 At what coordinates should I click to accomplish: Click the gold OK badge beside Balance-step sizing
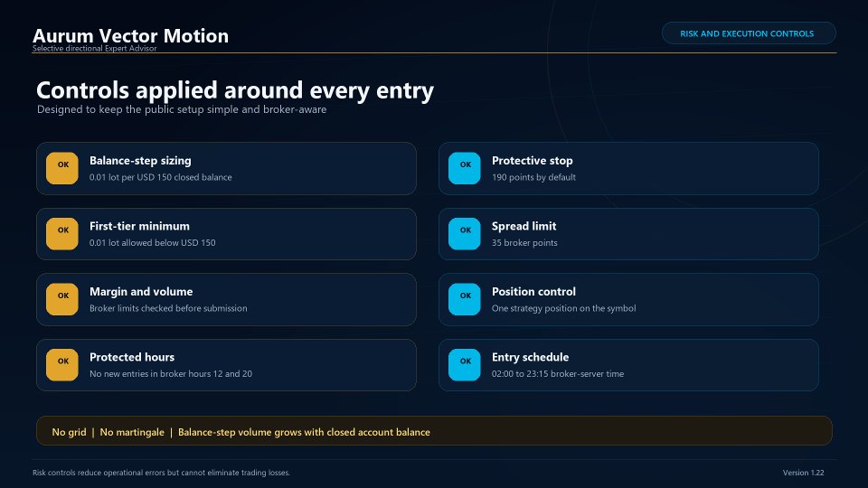point(62,168)
